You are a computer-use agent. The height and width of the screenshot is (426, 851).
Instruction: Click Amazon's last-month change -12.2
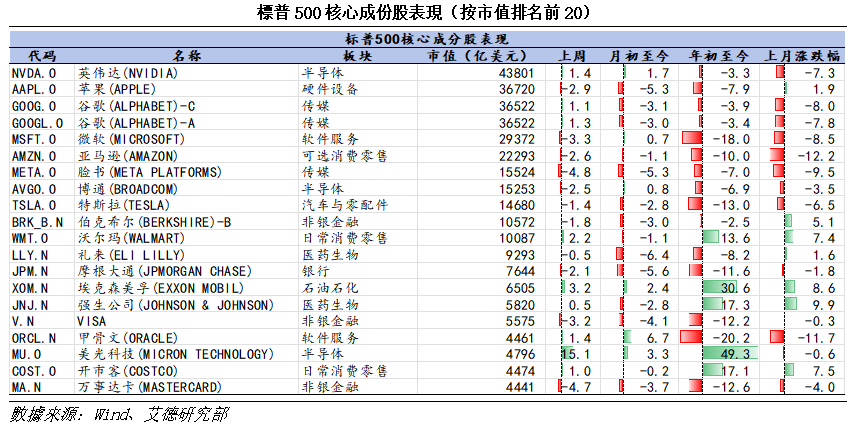pyautogui.click(x=816, y=156)
